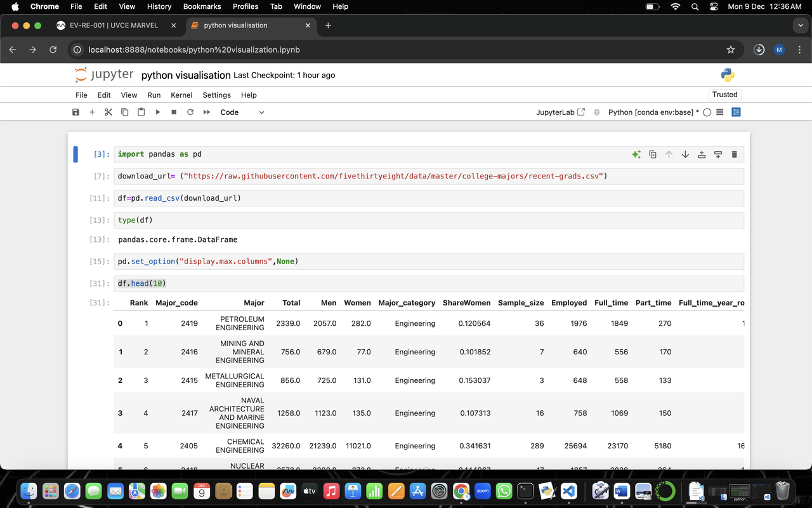
Task: Cut the selected cell with the scissors icon
Action: pyautogui.click(x=108, y=112)
